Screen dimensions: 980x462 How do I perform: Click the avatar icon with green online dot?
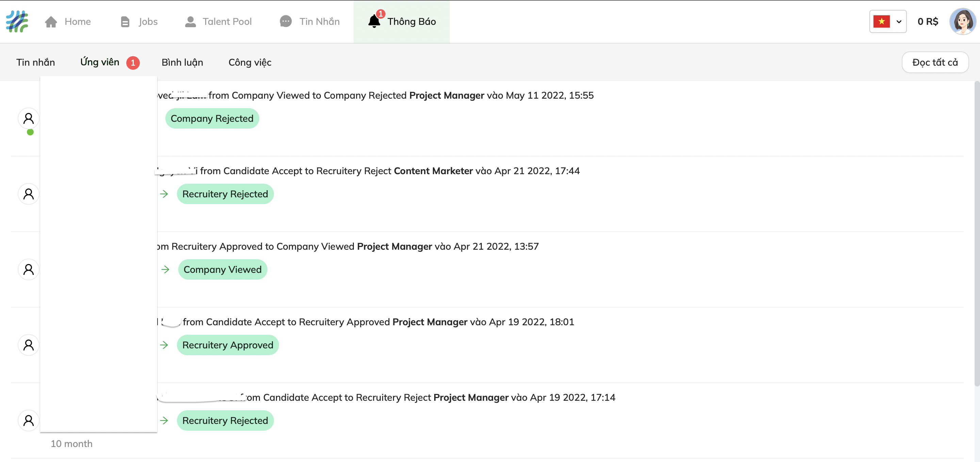click(x=29, y=119)
